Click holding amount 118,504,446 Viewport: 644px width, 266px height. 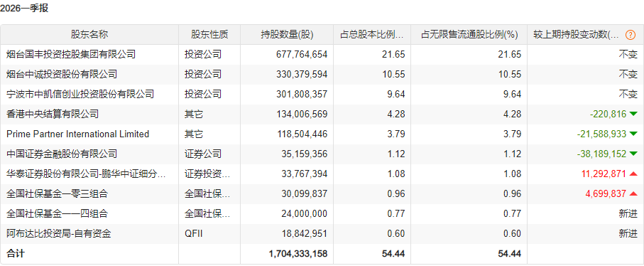302,134
